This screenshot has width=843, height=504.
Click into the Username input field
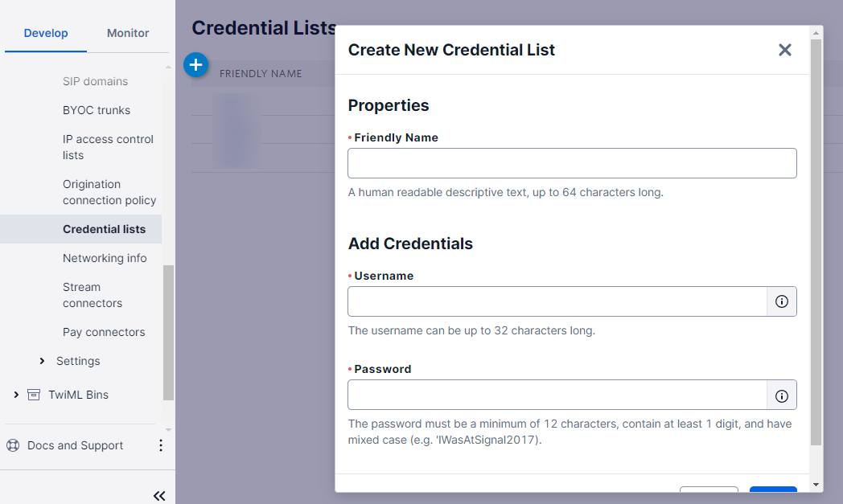point(557,301)
